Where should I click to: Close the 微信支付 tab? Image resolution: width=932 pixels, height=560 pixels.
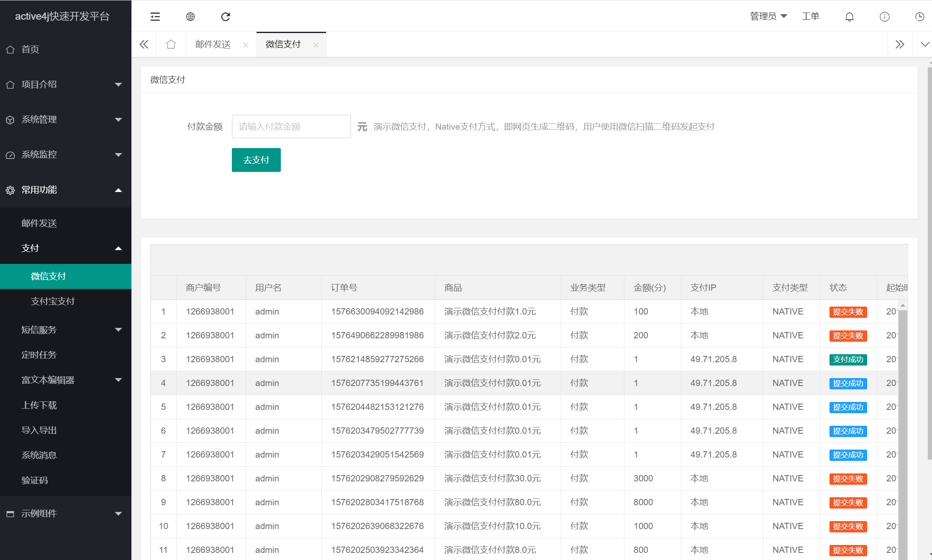tap(316, 45)
